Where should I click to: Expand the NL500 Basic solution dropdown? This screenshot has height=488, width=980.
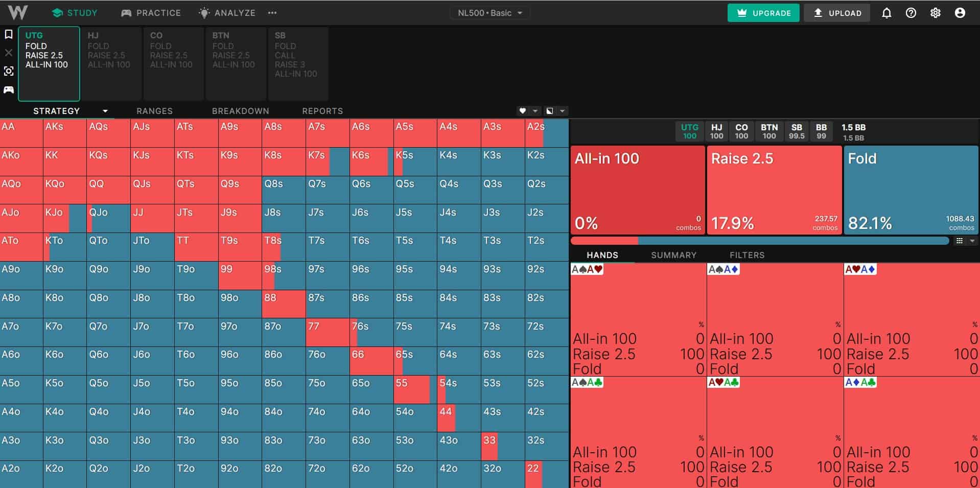tap(490, 13)
